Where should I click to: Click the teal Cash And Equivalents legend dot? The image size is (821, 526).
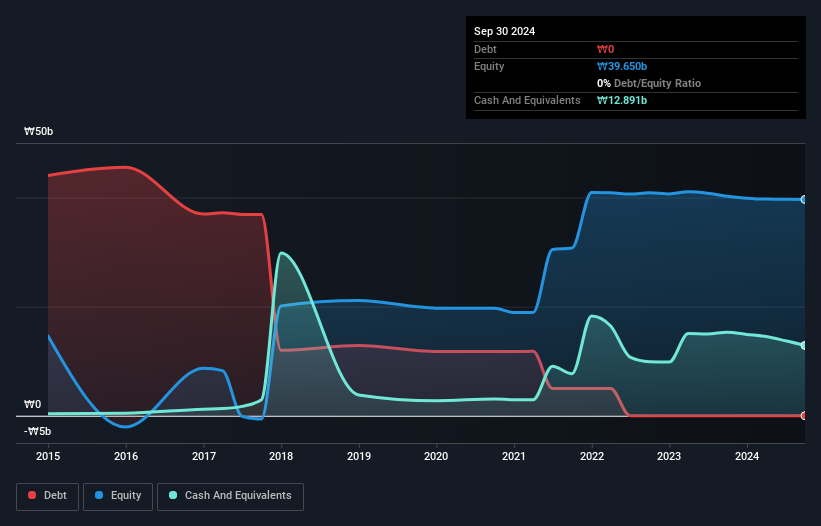pyautogui.click(x=173, y=495)
